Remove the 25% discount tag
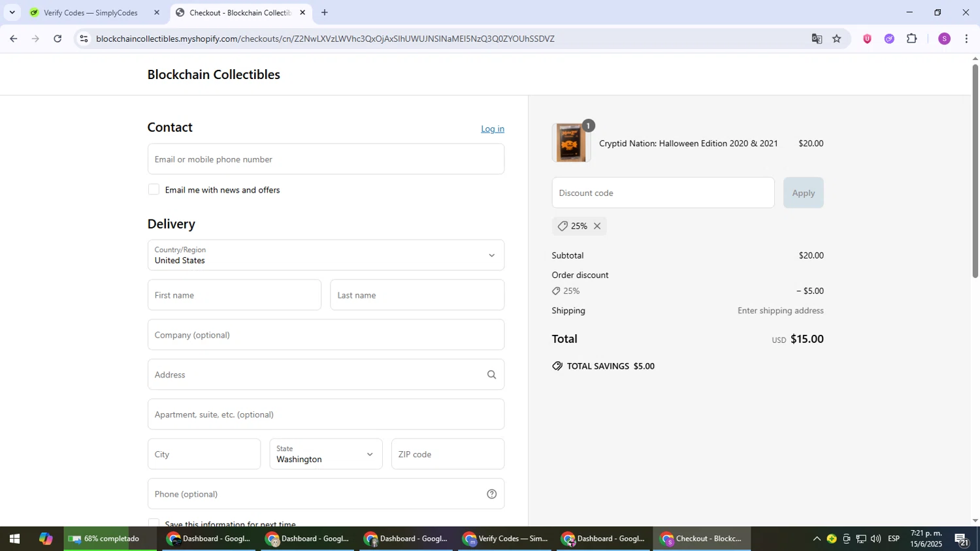This screenshot has height=551, width=980. point(596,226)
